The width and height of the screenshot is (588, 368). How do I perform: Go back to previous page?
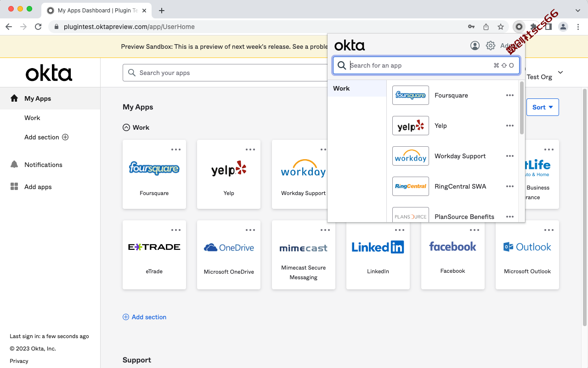click(x=9, y=27)
